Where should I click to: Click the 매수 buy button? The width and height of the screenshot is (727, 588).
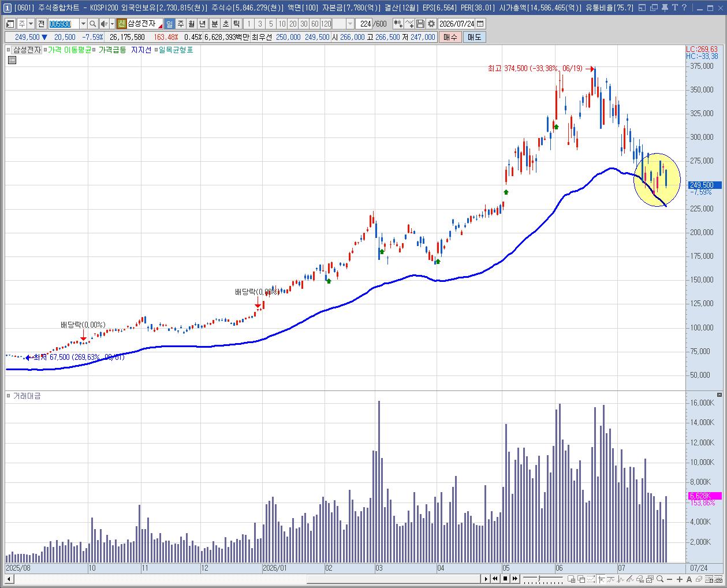[450, 37]
